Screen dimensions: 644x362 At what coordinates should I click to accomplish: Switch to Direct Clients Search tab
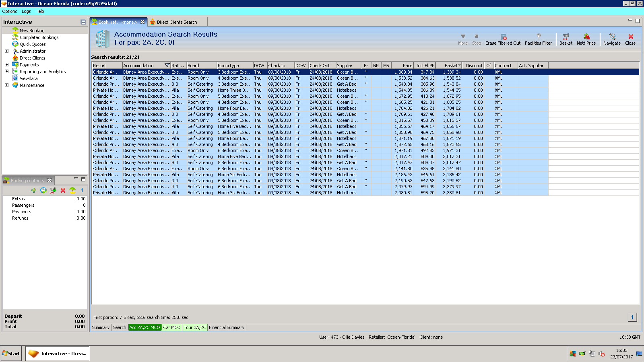(x=177, y=22)
